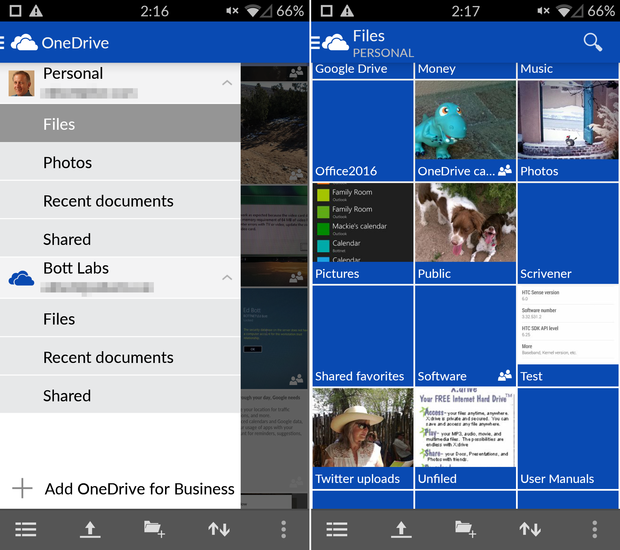
Task: Open the Pictures folder tile
Action: [363, 233]
